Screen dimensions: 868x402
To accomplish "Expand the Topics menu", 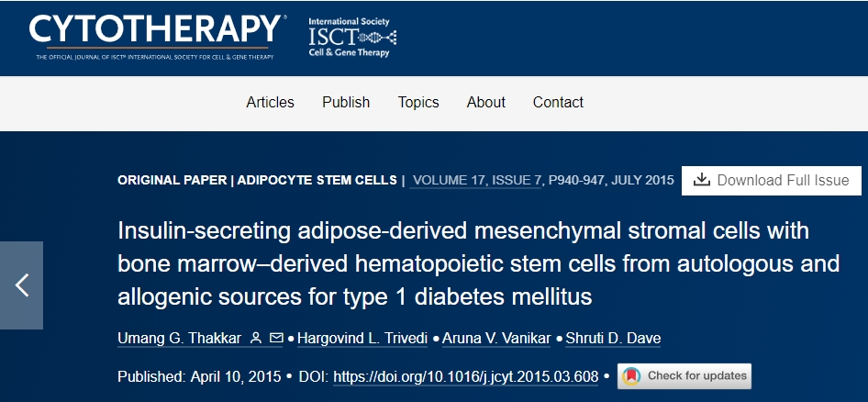I will [418, 102].
